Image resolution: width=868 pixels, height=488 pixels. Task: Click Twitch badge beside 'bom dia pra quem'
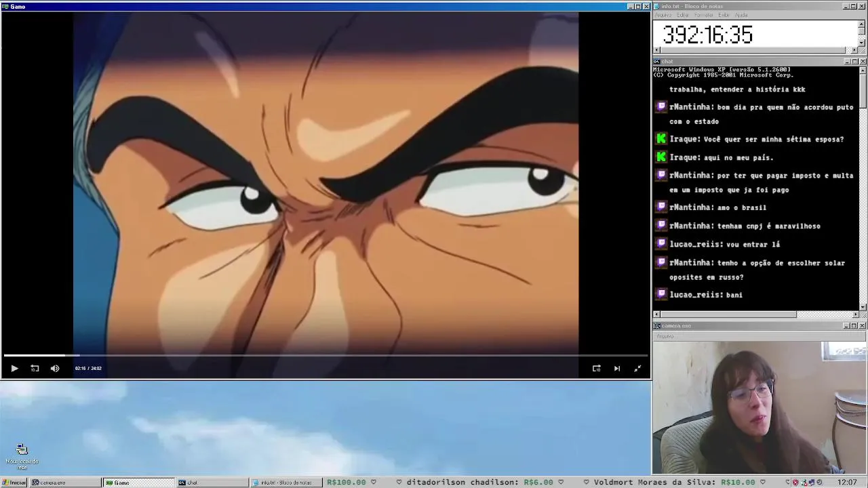[662, 106]
